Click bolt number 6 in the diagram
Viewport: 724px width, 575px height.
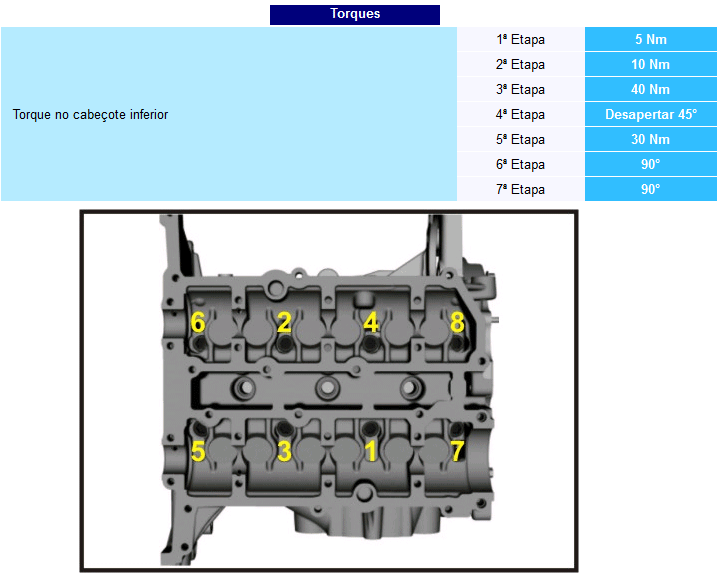198,323
